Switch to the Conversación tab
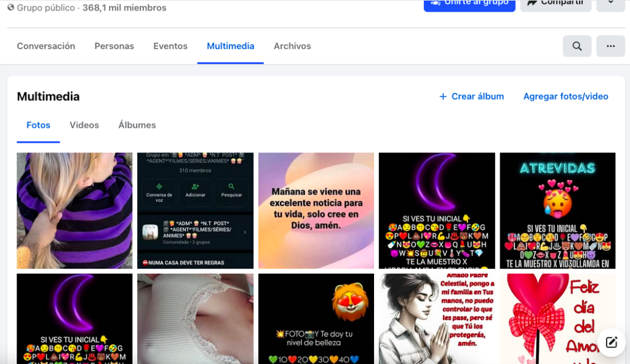 click(46, 46)
